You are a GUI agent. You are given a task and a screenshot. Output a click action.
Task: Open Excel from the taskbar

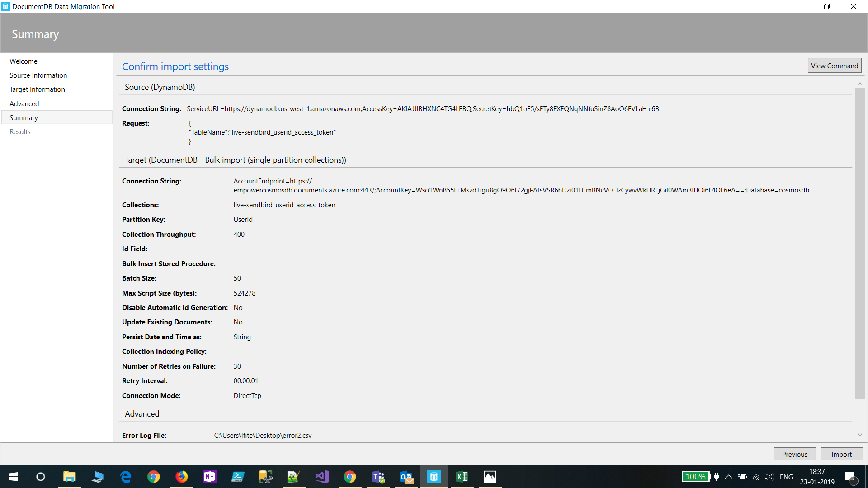click(x=462, y=477)
